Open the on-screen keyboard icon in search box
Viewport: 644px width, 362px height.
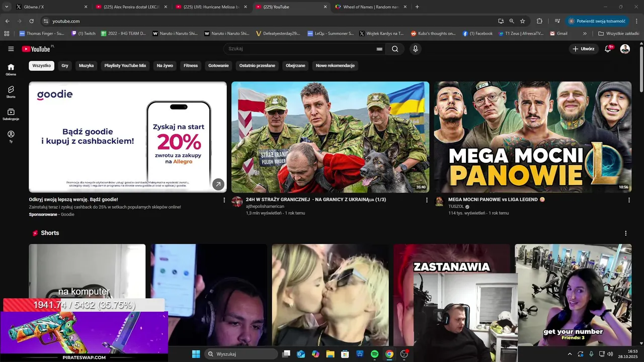pos(379,49)
